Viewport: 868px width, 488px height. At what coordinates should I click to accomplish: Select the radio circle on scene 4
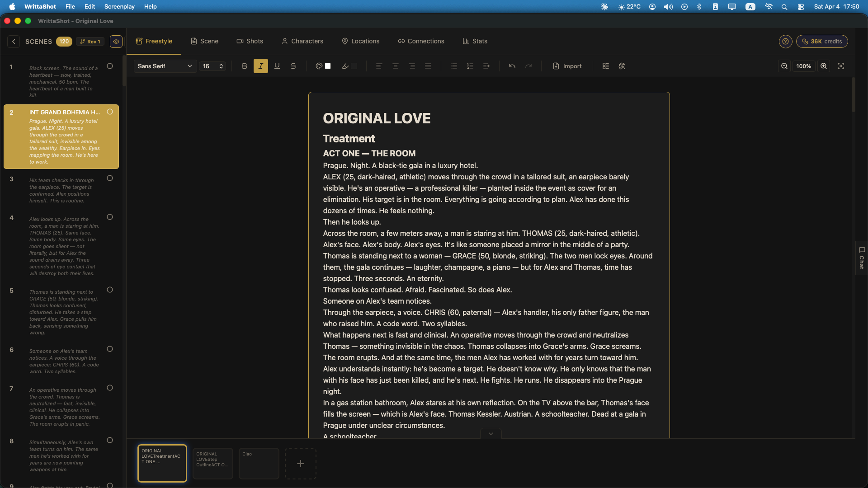pos(110,217)
